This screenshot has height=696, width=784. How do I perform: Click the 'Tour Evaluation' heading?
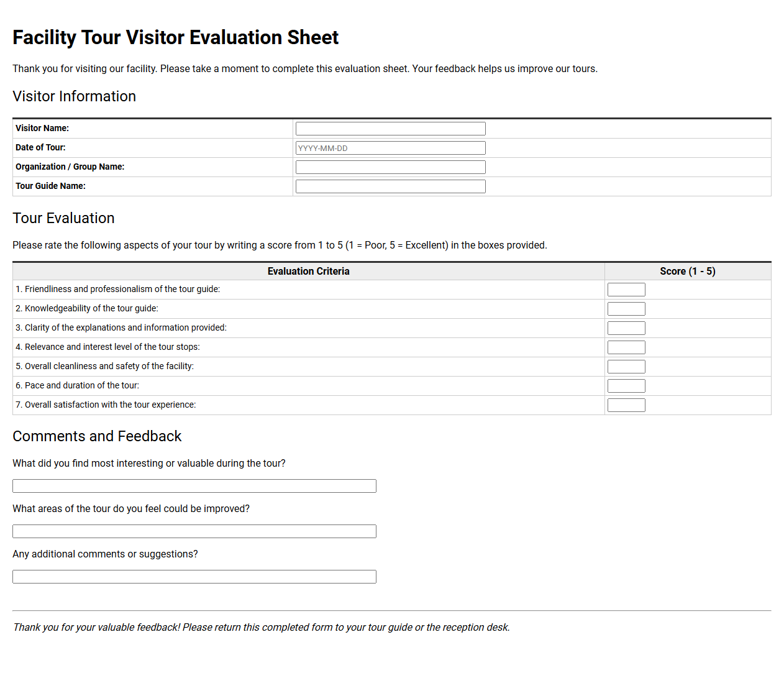pyautogui.click(x=64, y=218)
